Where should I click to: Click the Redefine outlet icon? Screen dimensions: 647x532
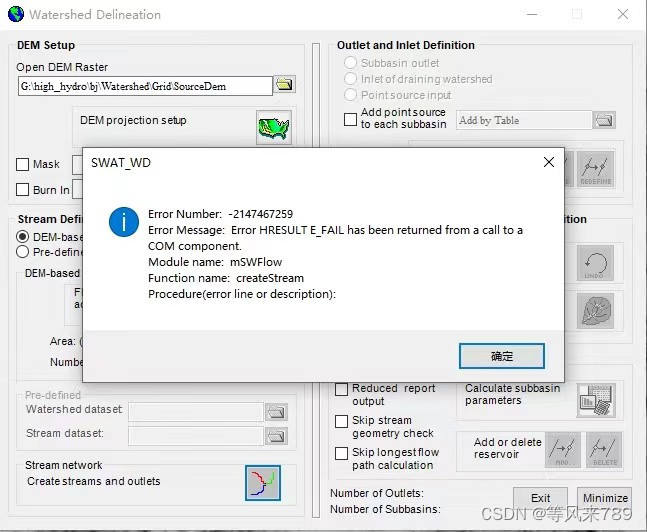[595, 169]
